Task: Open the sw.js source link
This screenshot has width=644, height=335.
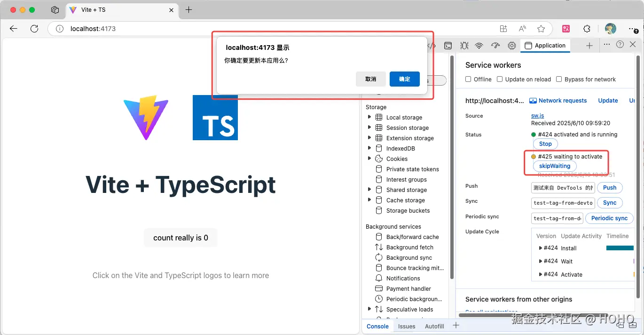Action: (537, 116)
